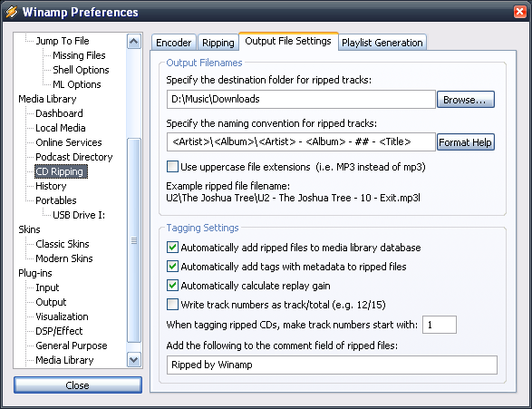Select the Output File Settings tab
The width and height of the screenshot is (532, 409).
tap(288, 41)
